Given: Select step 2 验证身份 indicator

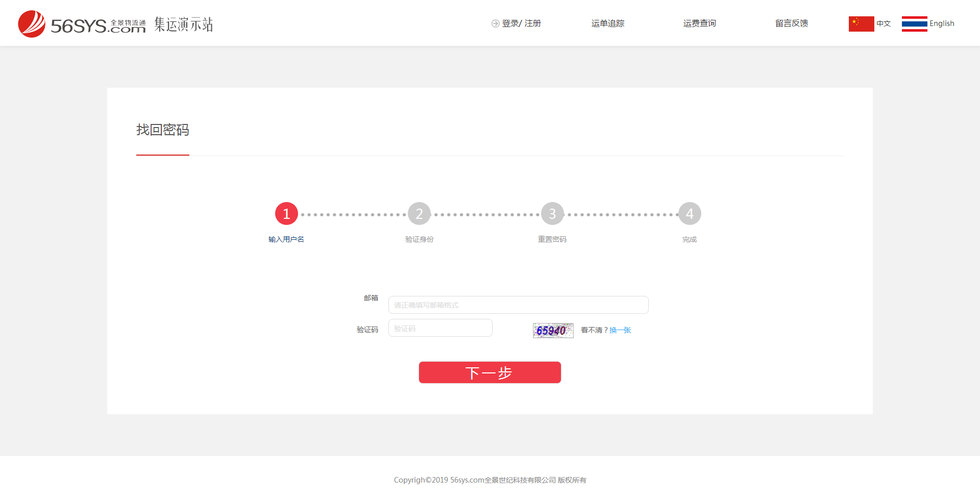Looking at the screenshot, I should coord(419,213).
